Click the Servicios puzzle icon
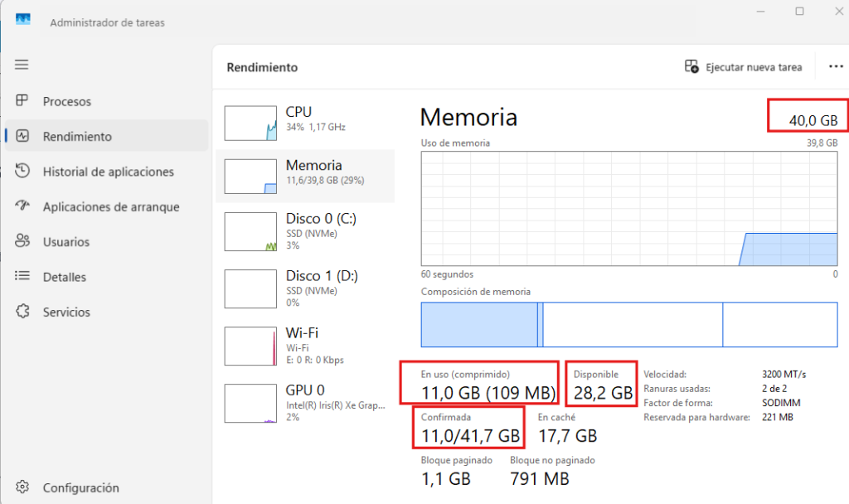This screenshot has width=849, height=504. click(x=22, y=312)
